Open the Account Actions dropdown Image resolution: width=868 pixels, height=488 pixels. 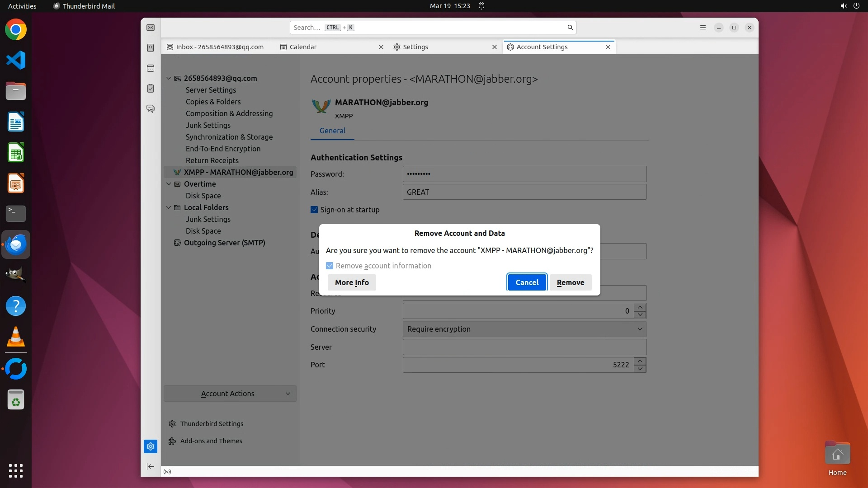[230, 394]
